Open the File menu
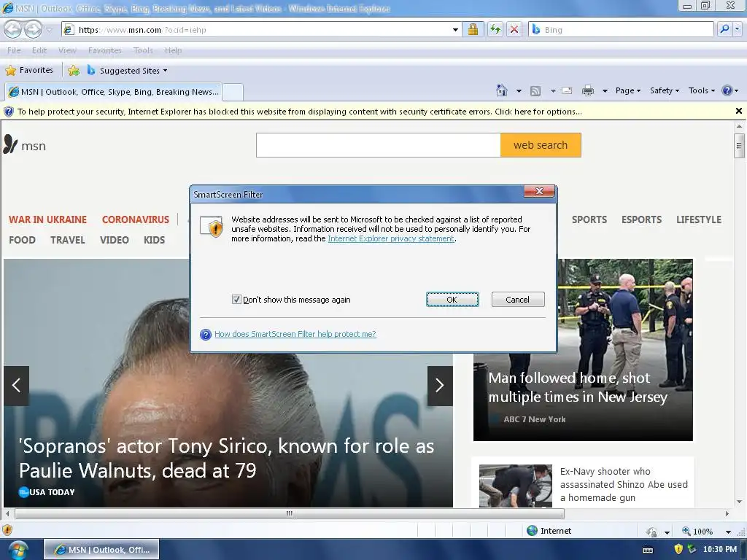Image resolution: width=747 pixels, height=560 pixels. point(14,50)
